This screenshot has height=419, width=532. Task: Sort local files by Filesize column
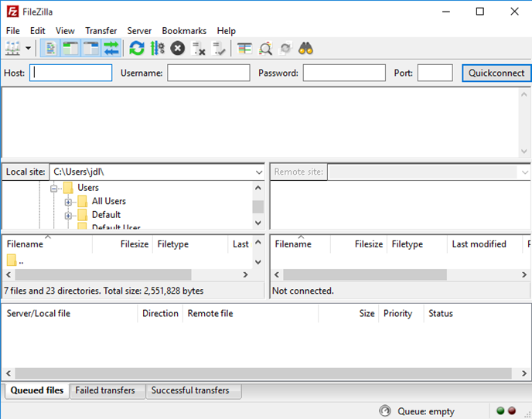[123, 244]
